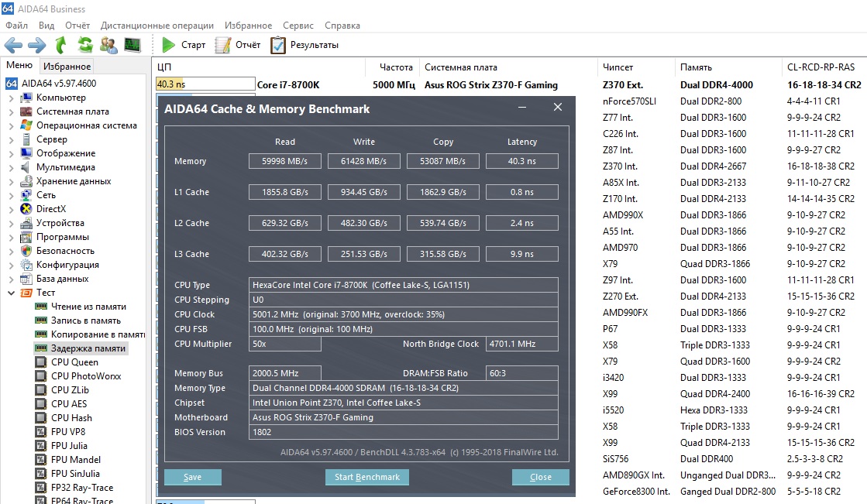867x504 pixels.
Task: Click the Старт toolbar label
Action: [x=193, y=45]
